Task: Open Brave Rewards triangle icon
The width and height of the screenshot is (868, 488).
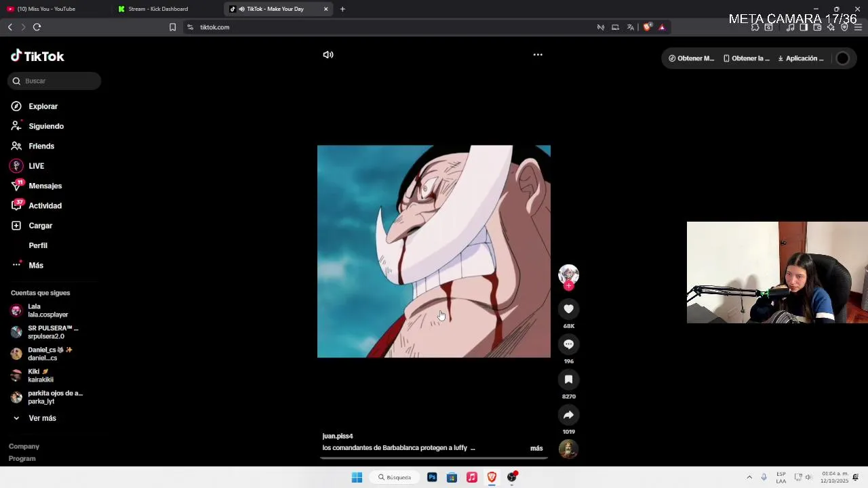Action: (662, 27)
